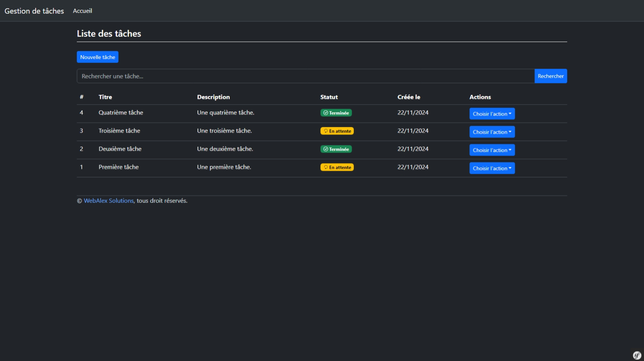Go to the Accueil nav item
The height and width of the screenshot is (361, 644).
(x=82, y=11)
